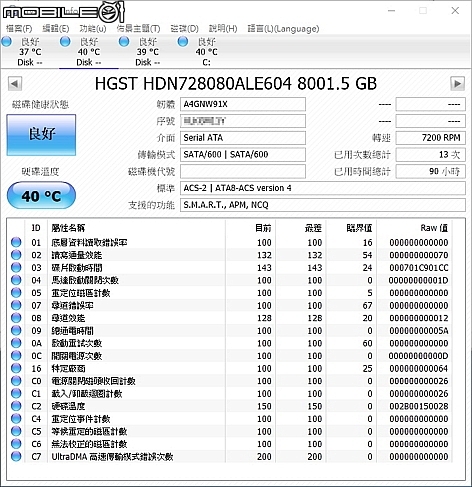Click status dot for attribute 0A

click(x=16, y=343)
